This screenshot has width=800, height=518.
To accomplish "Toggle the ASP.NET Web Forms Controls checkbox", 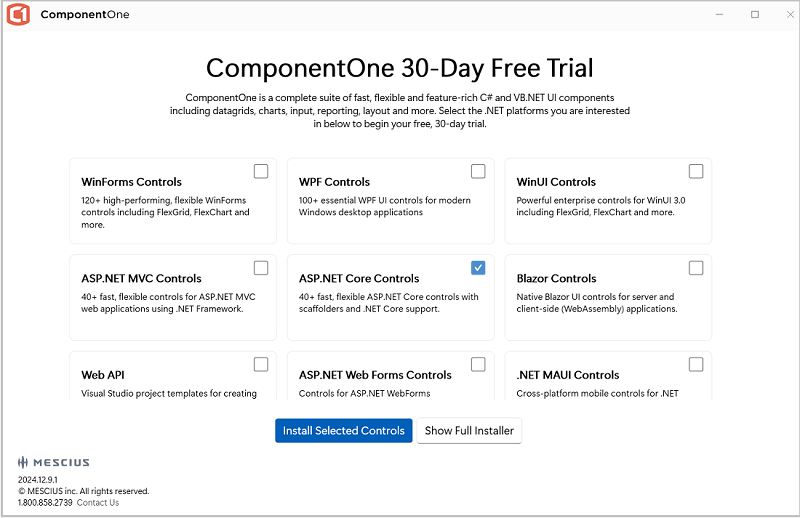I will point(478,364).
